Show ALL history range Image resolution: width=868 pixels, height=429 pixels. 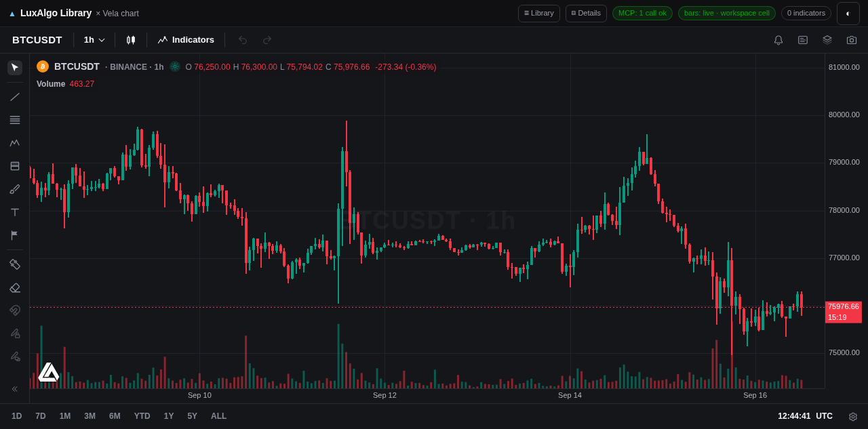tap(219, 416)
